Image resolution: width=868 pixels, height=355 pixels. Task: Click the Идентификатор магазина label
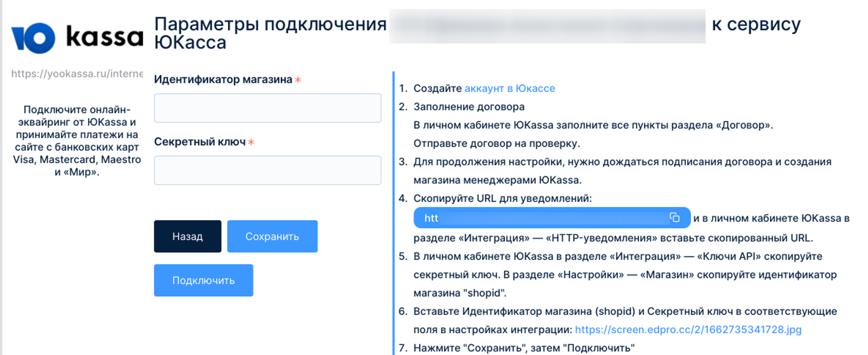[223, 80]
